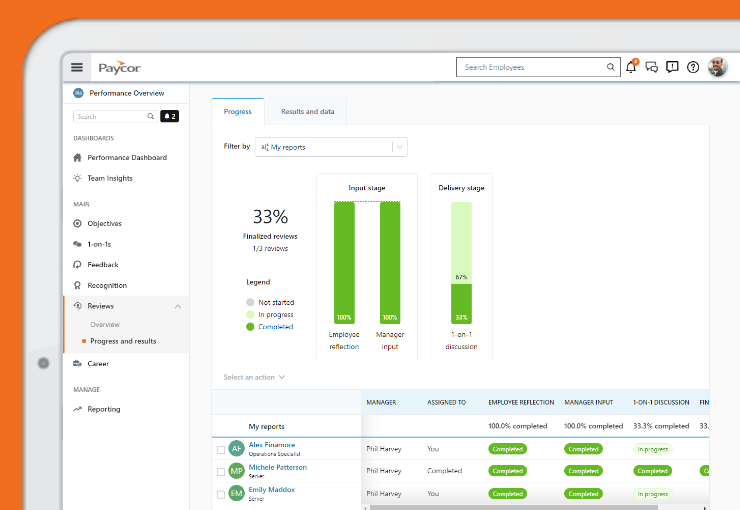The image size is (740, 510).
Task: Click the Not started legend swatch
Action: tap(250, 302)
